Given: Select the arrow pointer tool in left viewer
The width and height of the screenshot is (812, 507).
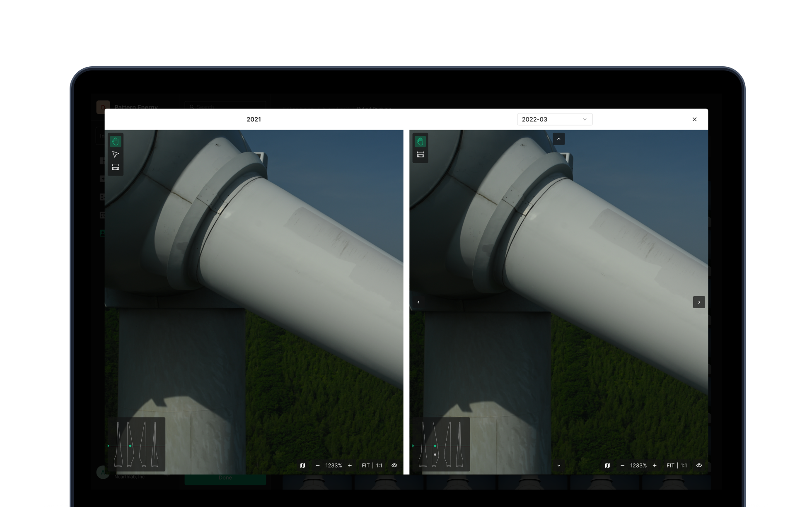Looking at the screenshot, I should coord(116,155).
